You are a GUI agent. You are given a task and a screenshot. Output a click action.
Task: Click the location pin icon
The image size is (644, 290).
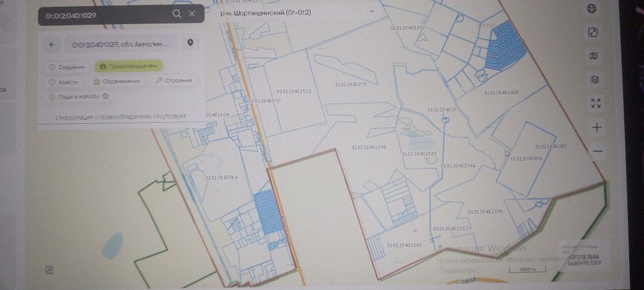(x=190, y=43)
